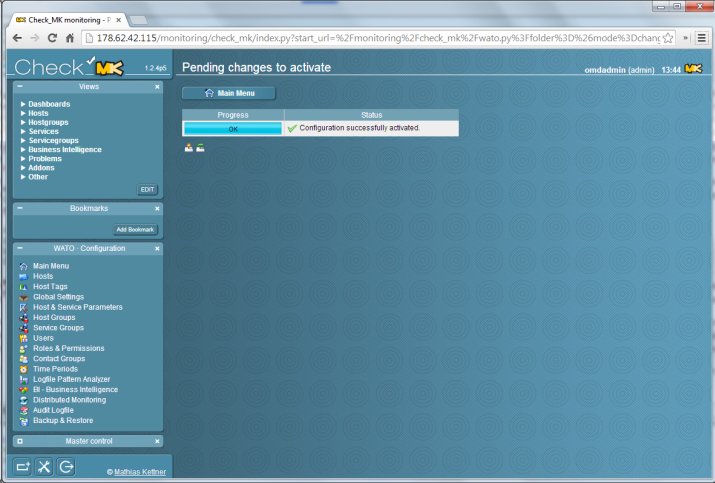The image size is (715, 483).
Task: Click the Distributed Monitoring icon
Action: pyautogui.click(x=24, y=400)
